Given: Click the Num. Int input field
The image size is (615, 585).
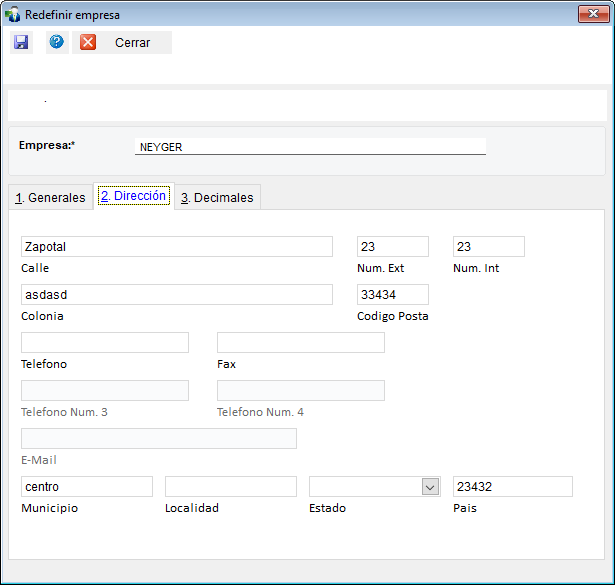Looking at the screenshot, I should (x=489, y=247).
